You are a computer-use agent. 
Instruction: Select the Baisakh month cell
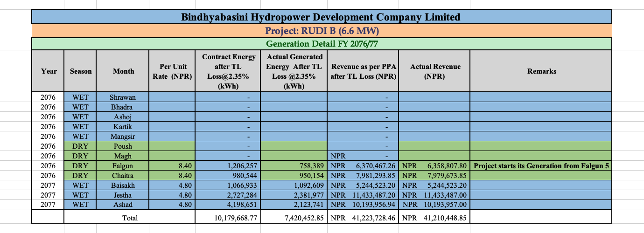[x=123, y=185]
